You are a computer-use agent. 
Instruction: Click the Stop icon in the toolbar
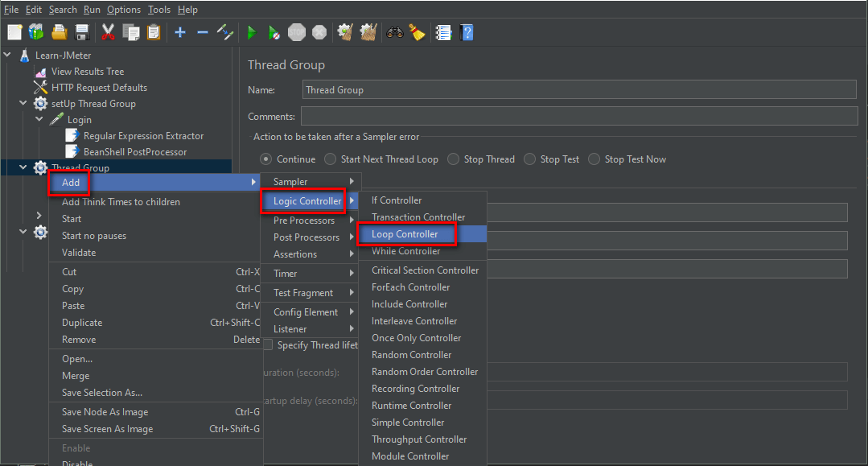297,32
